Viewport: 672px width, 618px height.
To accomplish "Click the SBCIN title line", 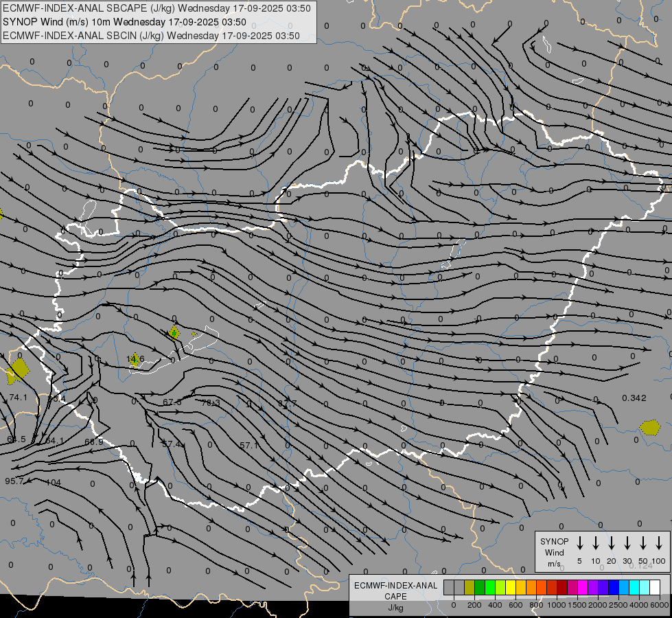I will (151, 36).
